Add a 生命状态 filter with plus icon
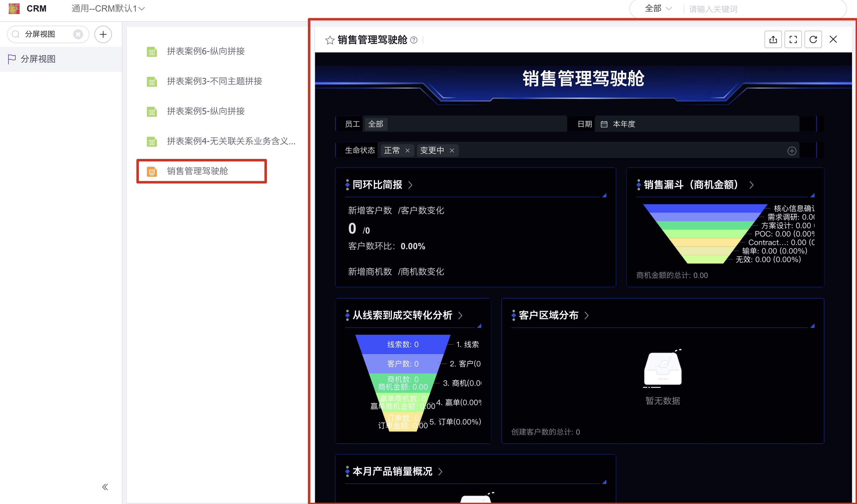The height and width of the screenshot is (504, 857). [792, 151]
